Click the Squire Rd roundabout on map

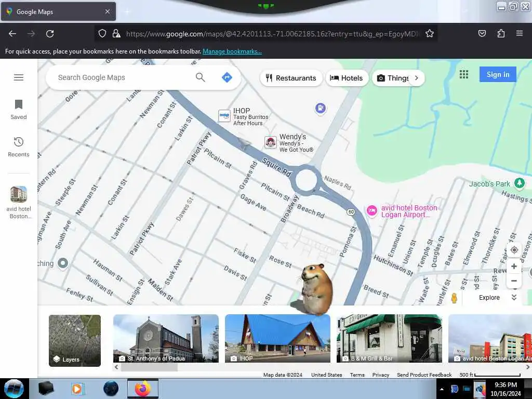coord(307,180)
